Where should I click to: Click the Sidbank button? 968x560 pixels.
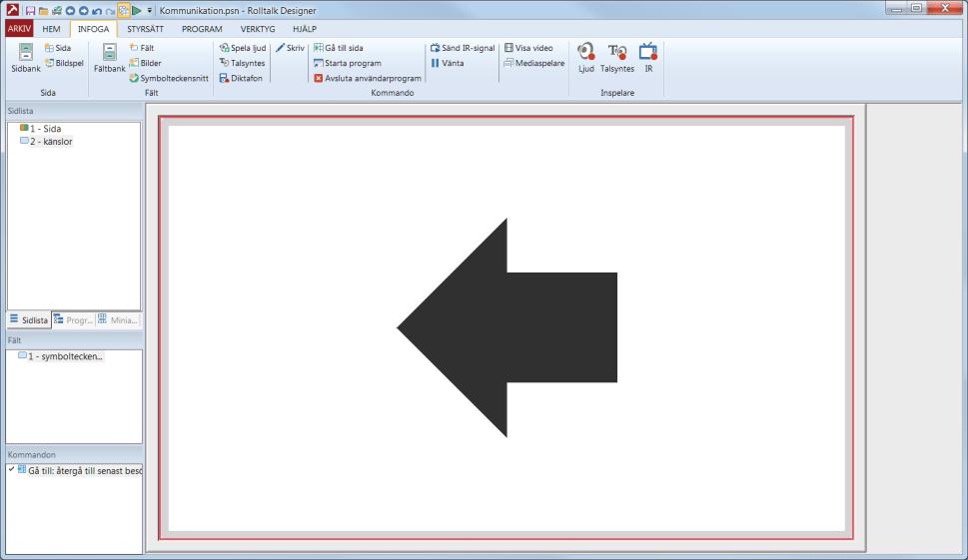[26, 58]
